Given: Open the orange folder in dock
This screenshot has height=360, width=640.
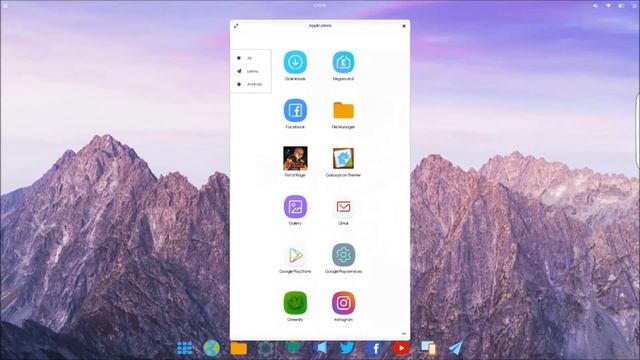Looking at the screenshot, I should [x=238, y=348].
